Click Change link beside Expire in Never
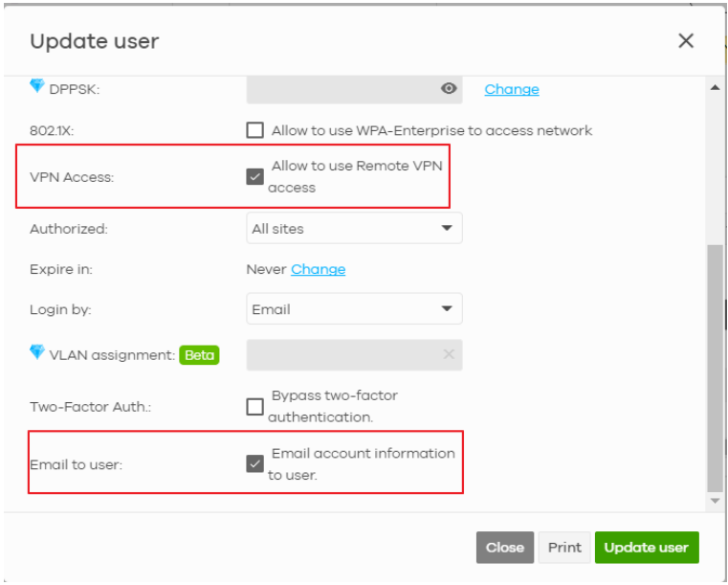The height and width of the screenshot is (585, 728). (x=319, y=269)
